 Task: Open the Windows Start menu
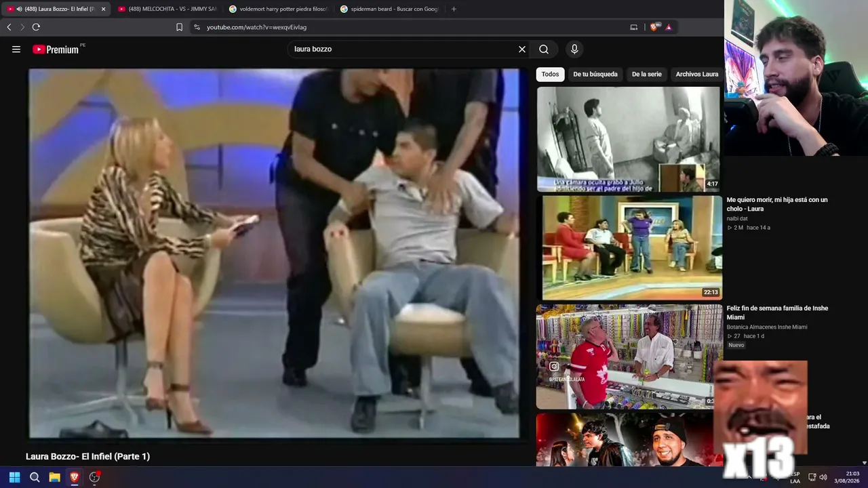(x=14, y=477)
